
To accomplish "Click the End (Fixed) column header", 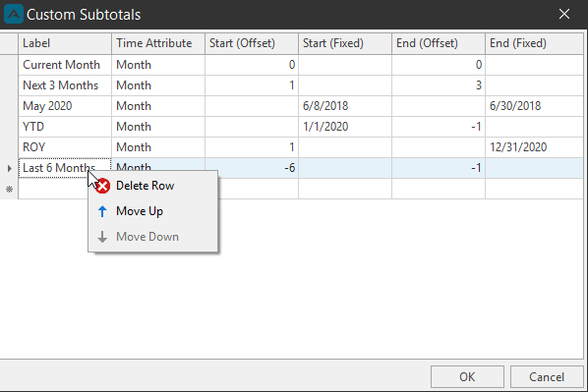I will coord(534,43).
